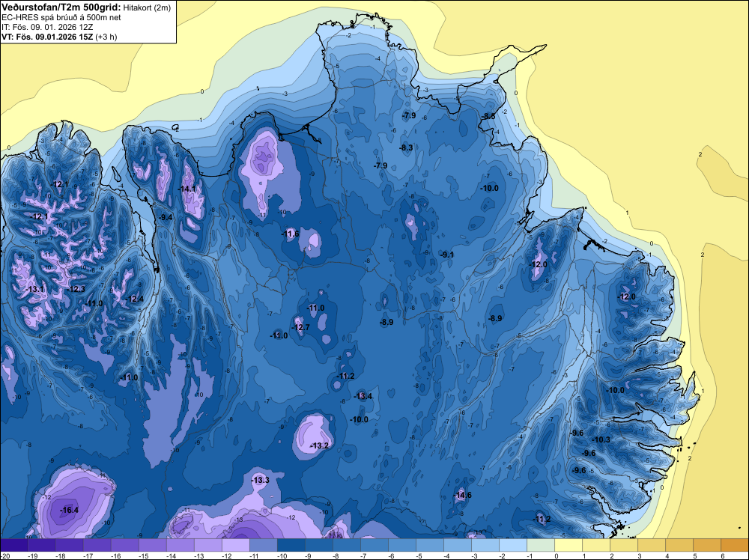The height and width of the screenshot is (560, 749).
Task: Click the IT: Fös. 09. 01. 2026 12Z line
Action: (47, 27)
